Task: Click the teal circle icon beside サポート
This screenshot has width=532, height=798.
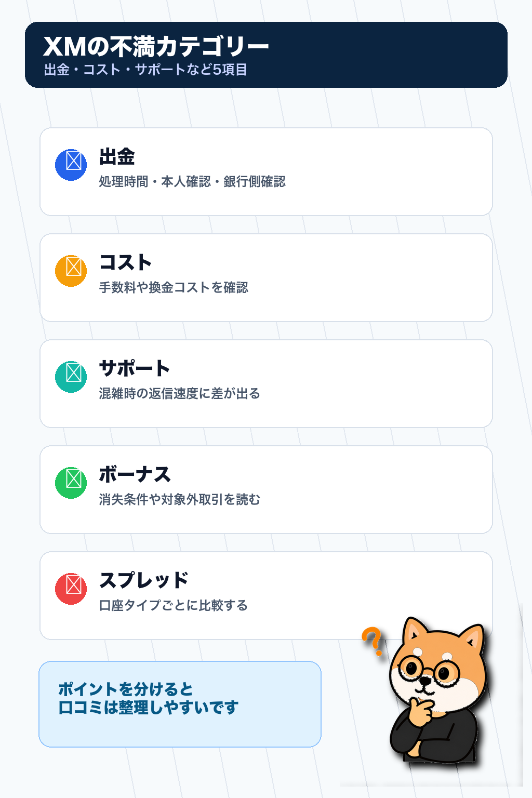Action: point(71,377)
